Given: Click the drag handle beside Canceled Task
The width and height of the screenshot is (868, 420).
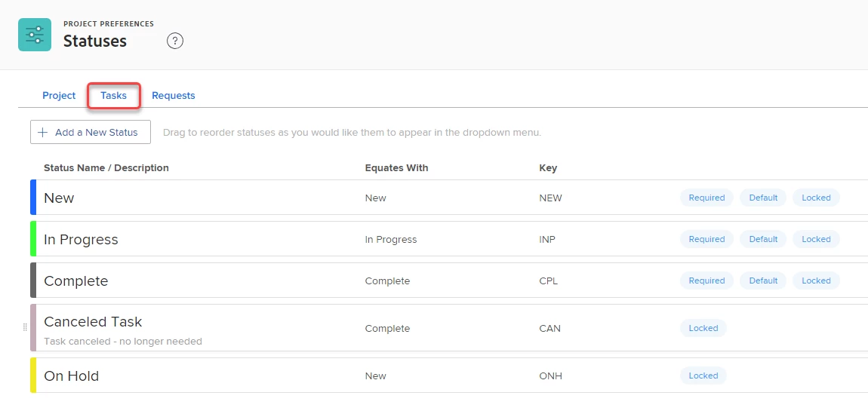Looking at the screenshot, I should (x=25, y=328).
